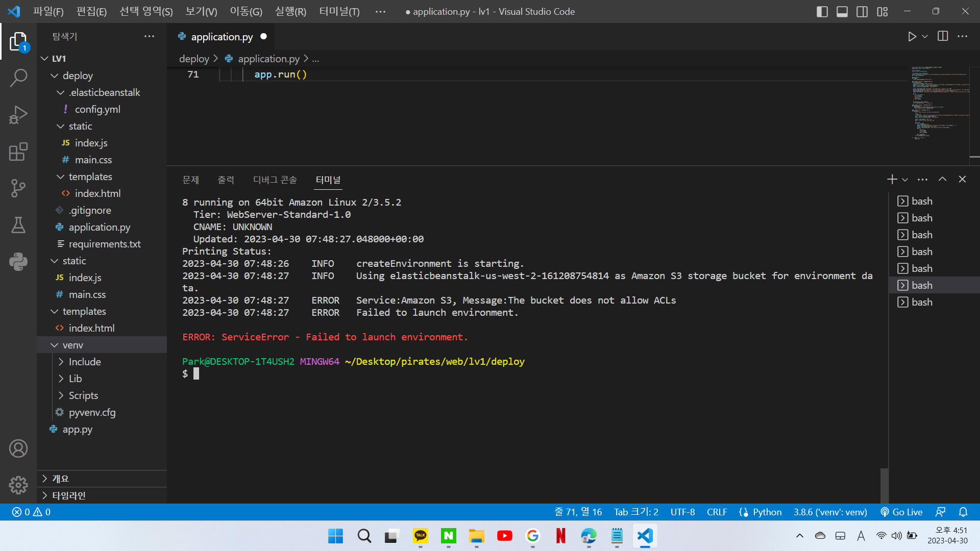Click the terminal vertical scrollbar
Image resolution: width=980 pixels, height=551 pixels.
(884, 485)
